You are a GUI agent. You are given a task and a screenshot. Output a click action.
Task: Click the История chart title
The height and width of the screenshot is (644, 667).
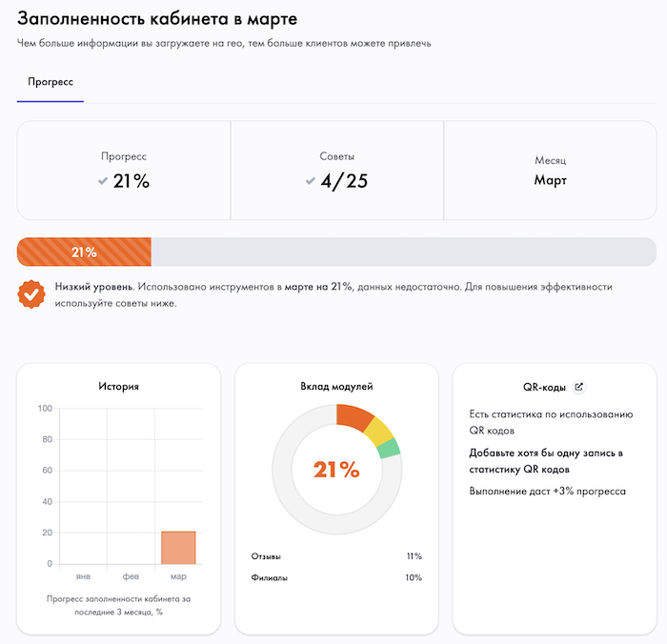[118, 386]
